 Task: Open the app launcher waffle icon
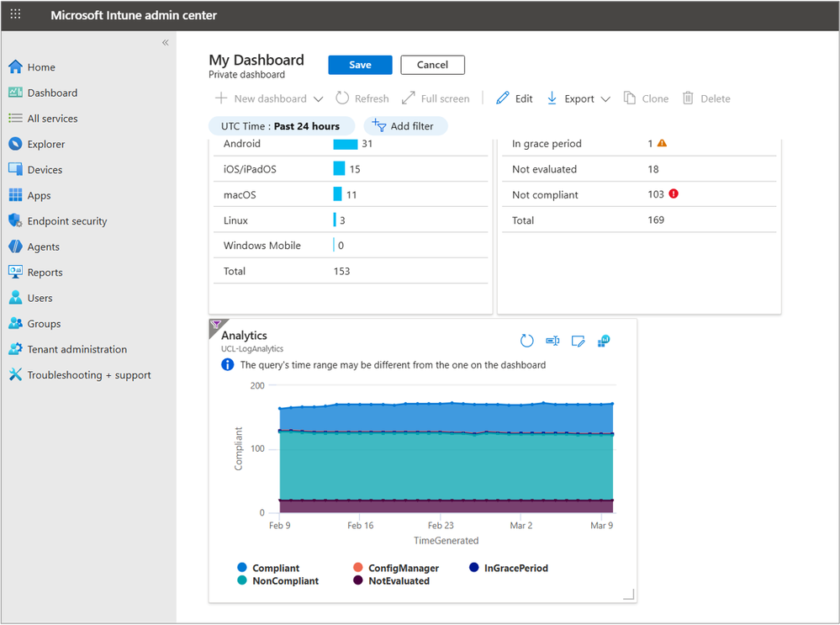(x=15, y=14)
